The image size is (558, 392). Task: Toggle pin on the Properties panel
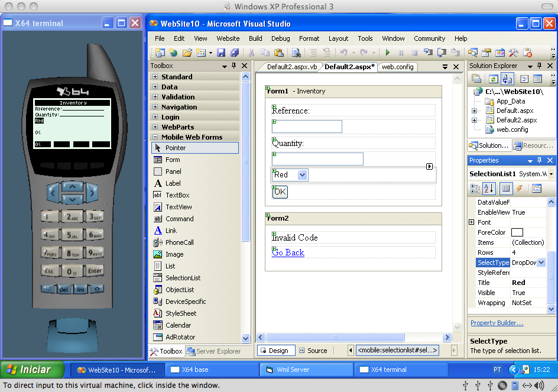(x=540, y=160)
